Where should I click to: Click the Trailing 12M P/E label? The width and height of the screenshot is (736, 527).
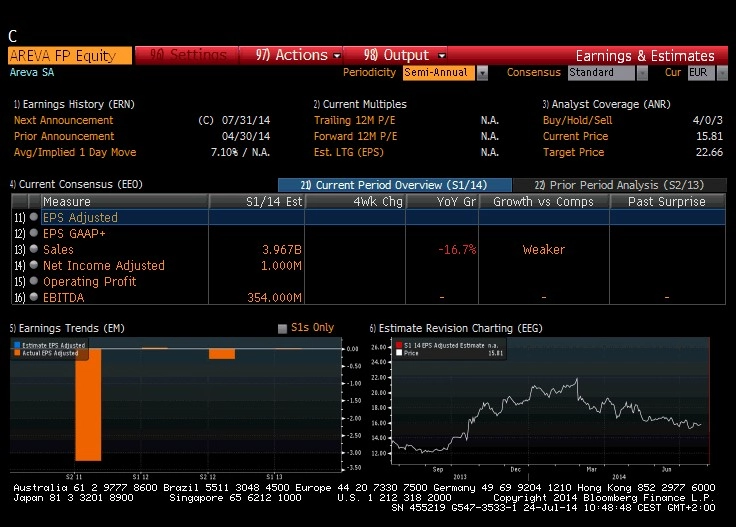tap(355, 120)
